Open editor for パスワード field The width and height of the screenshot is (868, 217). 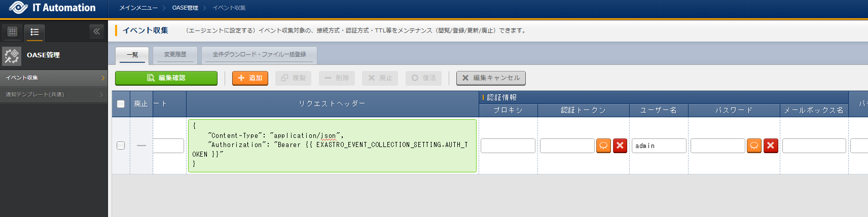[x=754, y=146]
